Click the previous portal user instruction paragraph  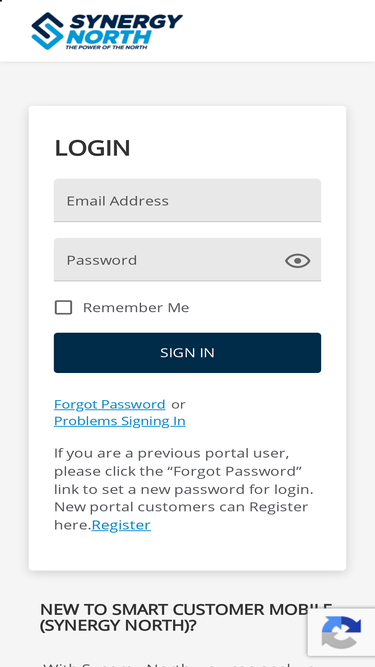click(183, 489)
